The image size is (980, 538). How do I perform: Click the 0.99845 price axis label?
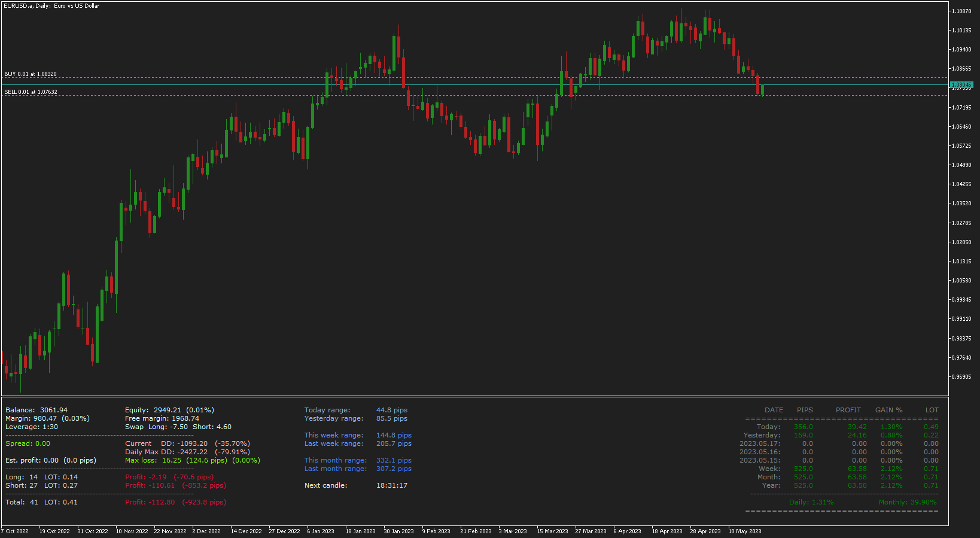[x=961, y=300]
